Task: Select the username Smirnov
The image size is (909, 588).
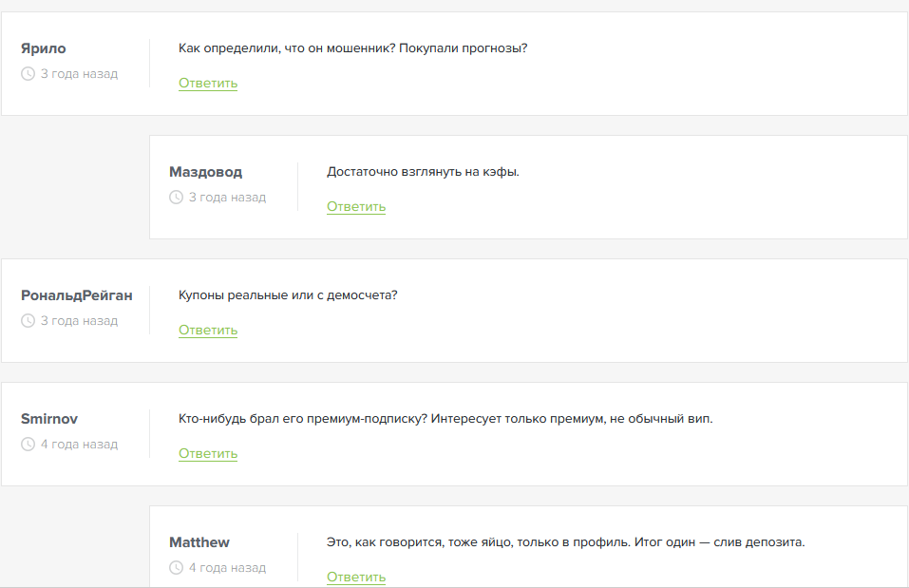Action: [49, 419]
